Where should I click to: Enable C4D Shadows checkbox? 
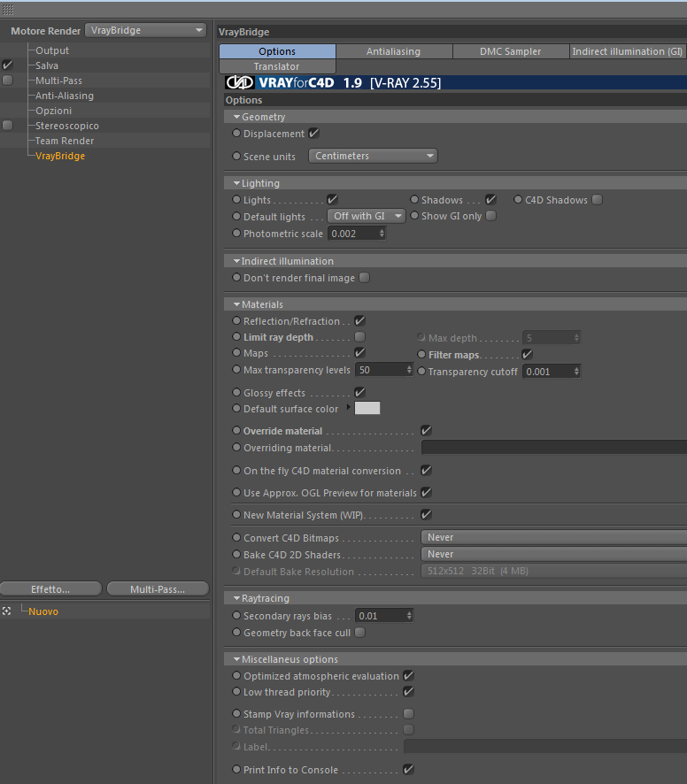[597, 199]
